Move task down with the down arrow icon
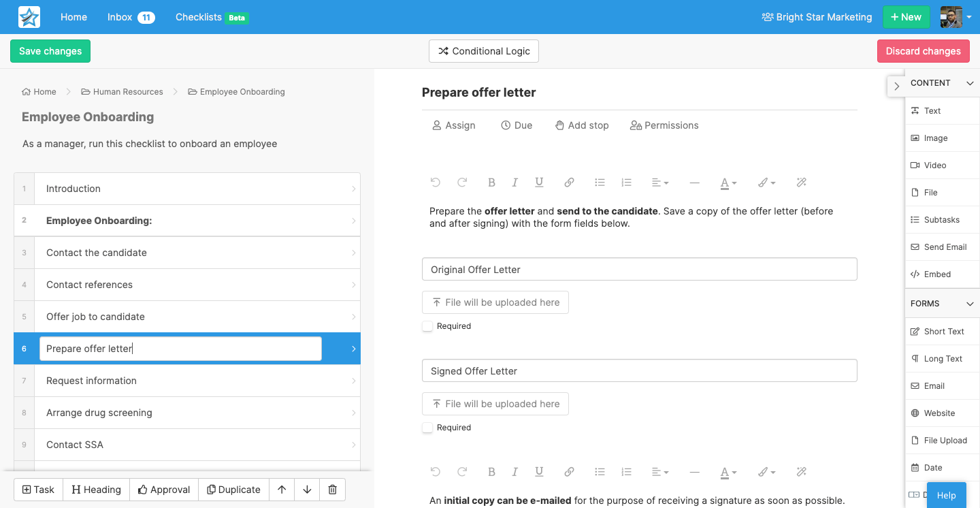 pyautogui.click(x=307, y=490)
